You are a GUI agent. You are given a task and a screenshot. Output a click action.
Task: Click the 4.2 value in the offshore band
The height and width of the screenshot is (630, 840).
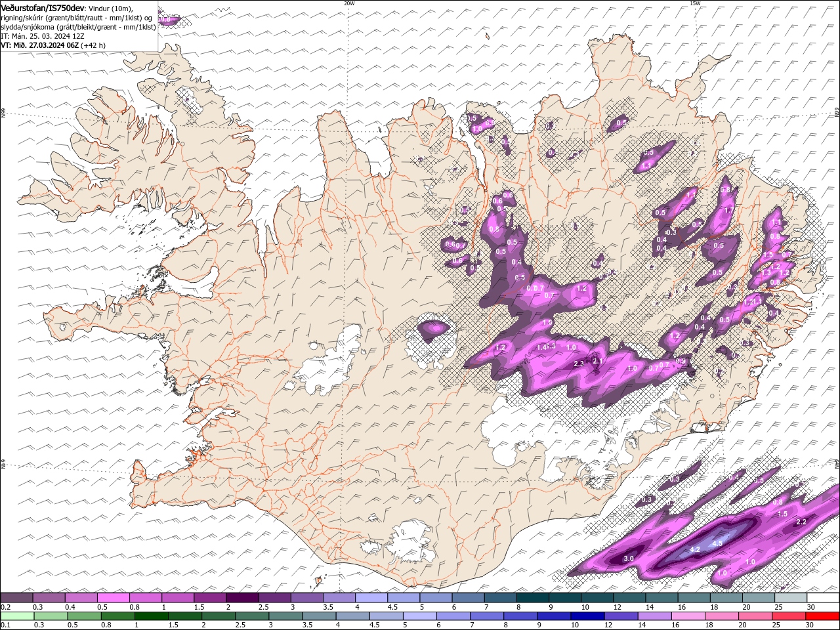[x=696, y=549]
